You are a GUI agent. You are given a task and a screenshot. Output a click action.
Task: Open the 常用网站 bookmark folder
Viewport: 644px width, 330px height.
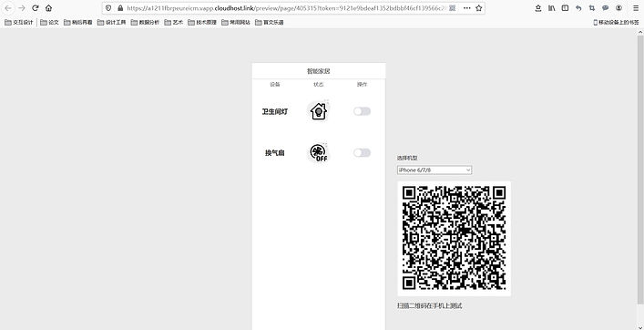[x=236, y=23]
